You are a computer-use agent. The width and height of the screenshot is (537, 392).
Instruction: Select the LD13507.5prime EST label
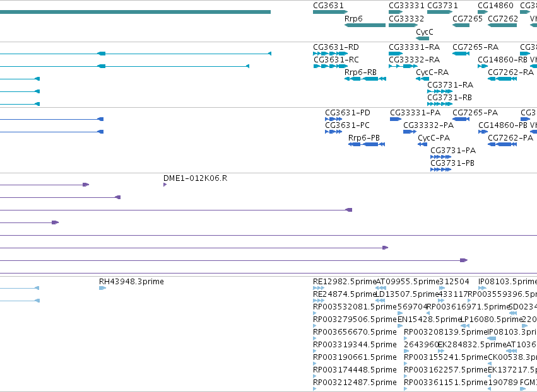[x=407, y=294]
